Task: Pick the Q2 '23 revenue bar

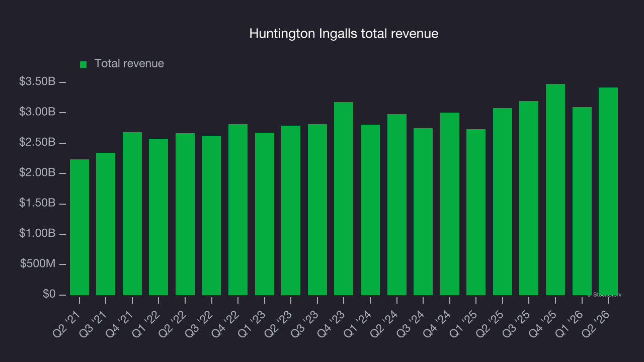Action: point(291,210)
